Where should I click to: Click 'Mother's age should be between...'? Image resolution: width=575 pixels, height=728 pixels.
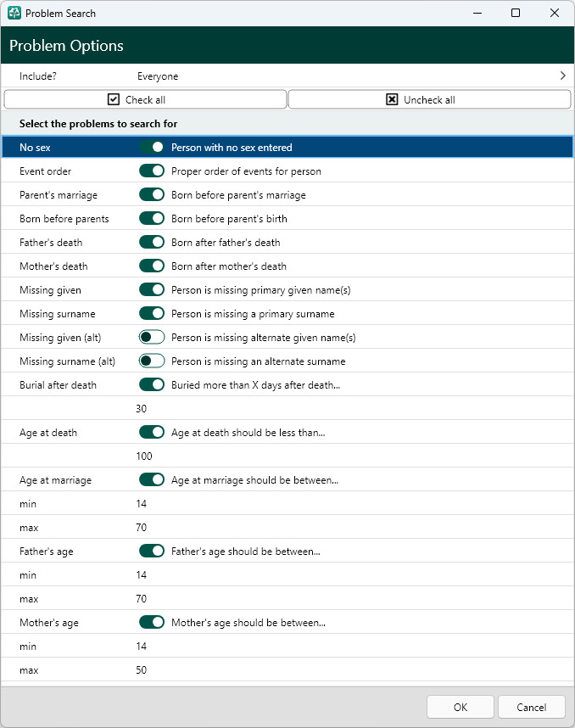(x=248, y=623)
